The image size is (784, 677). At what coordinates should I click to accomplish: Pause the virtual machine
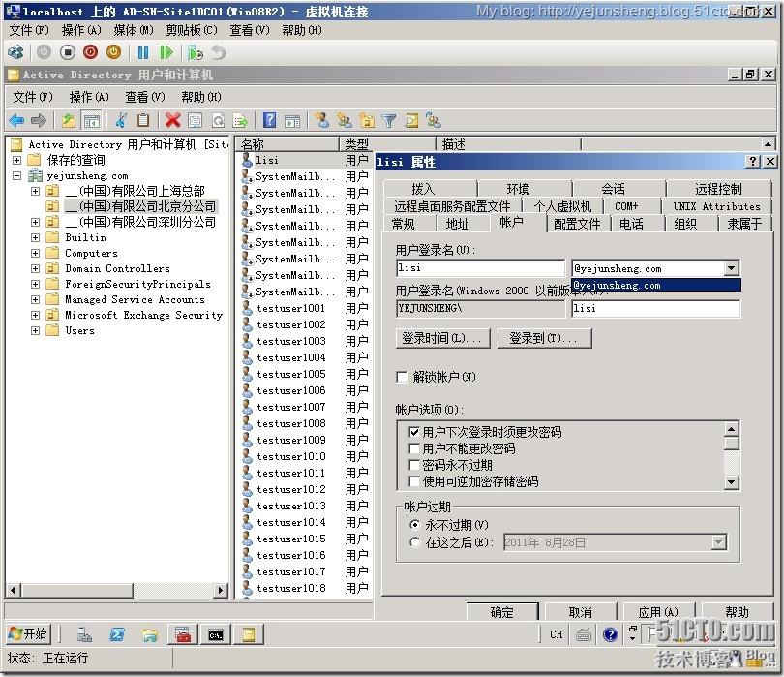point(143,52)
